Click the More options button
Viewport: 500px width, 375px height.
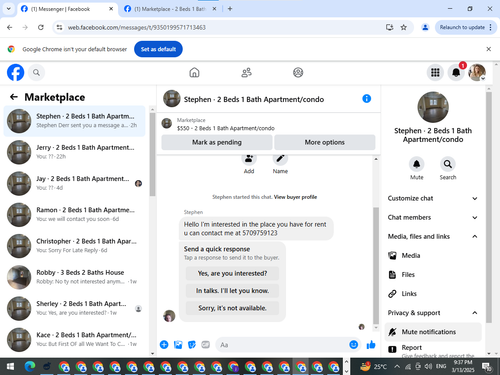tap(325, 142)
